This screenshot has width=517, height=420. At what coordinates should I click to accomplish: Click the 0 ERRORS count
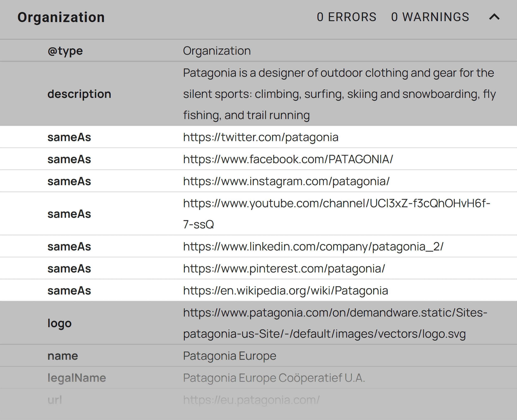[346, 17]
